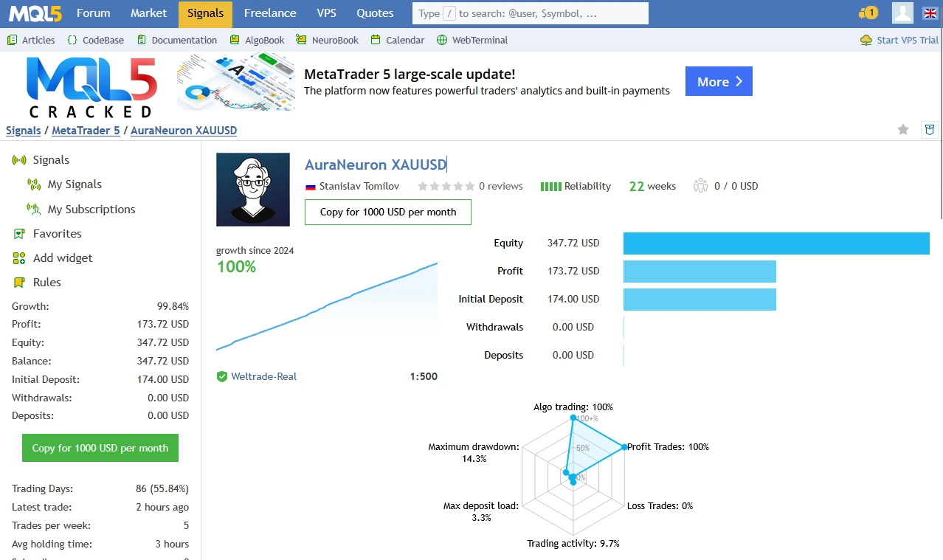Focus the search input field

531,13
